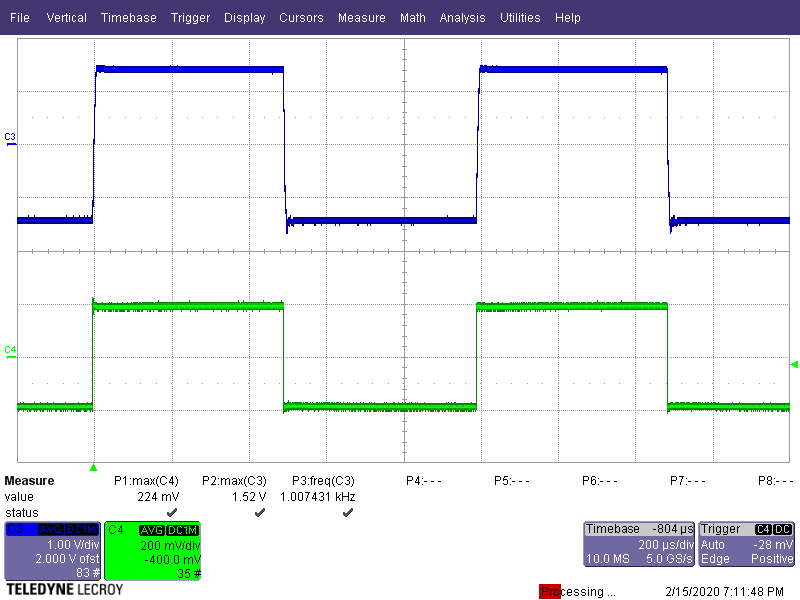Click the -400.0 mV offset in C4 box
The height and width of the screenshot is (600, 800).
click(x=172, y=560)
